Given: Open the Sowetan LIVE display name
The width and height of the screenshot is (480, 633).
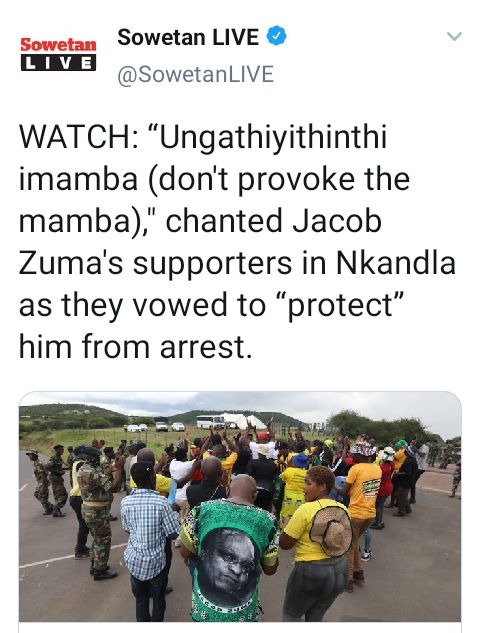Looking at the screenshot, I should click(x=188, y=37).
